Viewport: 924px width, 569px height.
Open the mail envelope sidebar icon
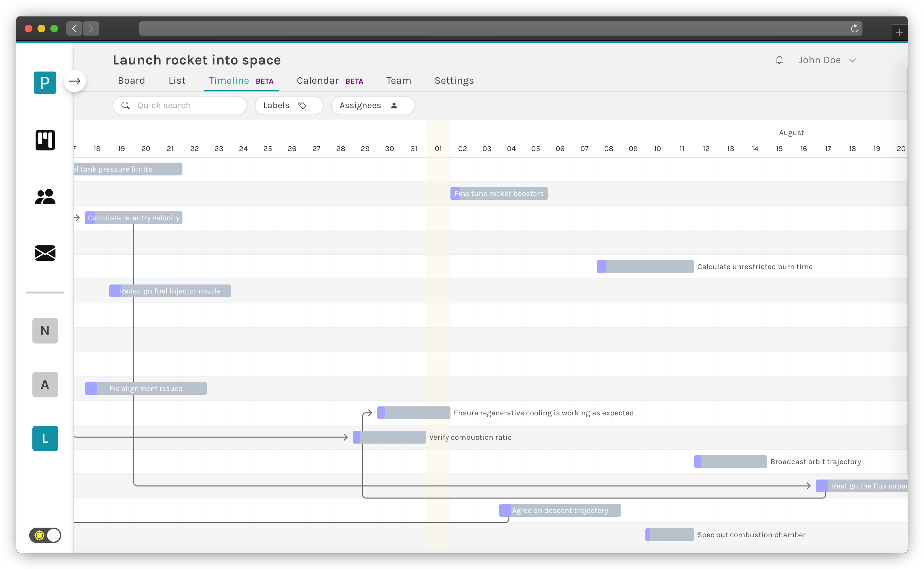tap(45, 253)
